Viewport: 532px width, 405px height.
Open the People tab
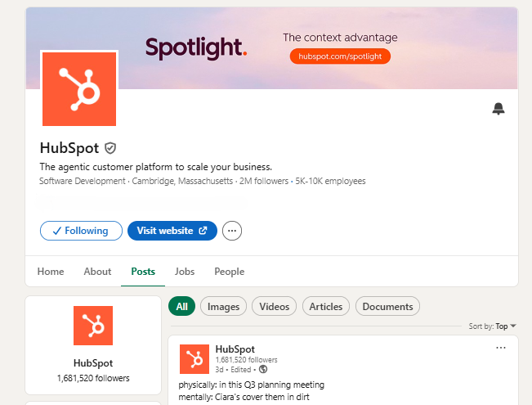tap(230, 272)
